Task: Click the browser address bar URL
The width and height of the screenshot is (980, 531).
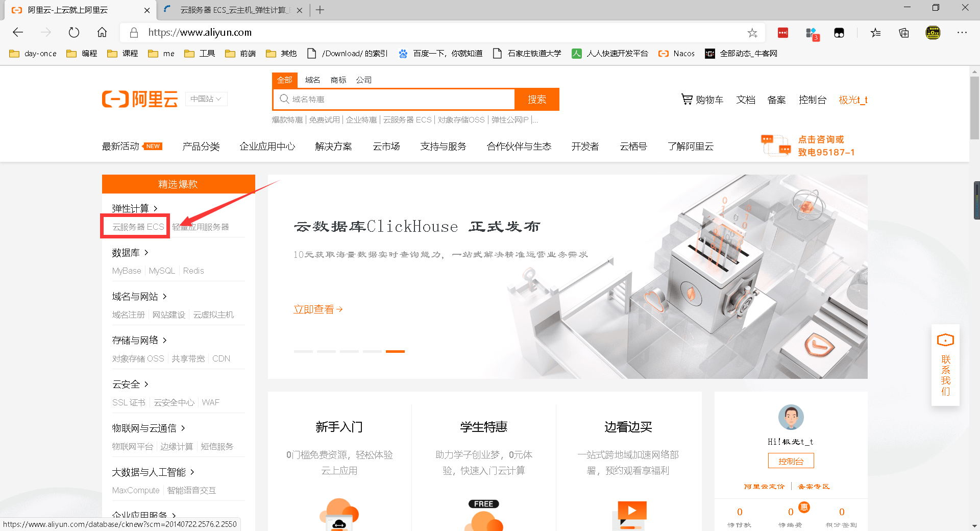Action: click(200, 33)
